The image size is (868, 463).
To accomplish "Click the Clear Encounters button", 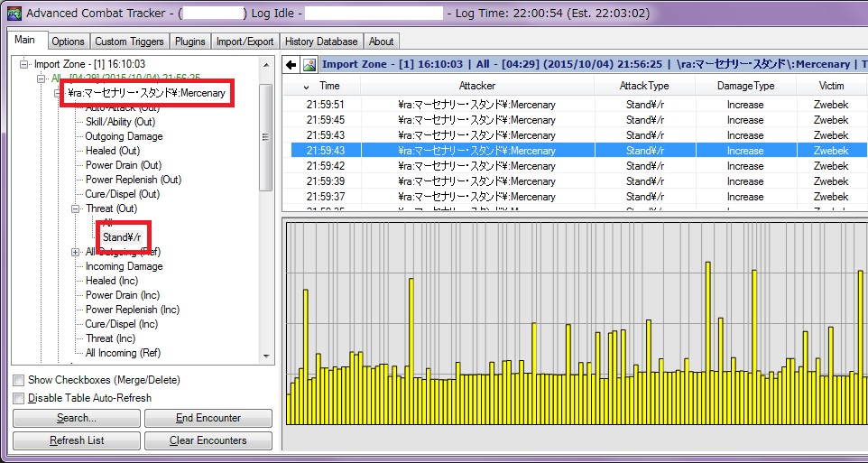I will (208, 440).
